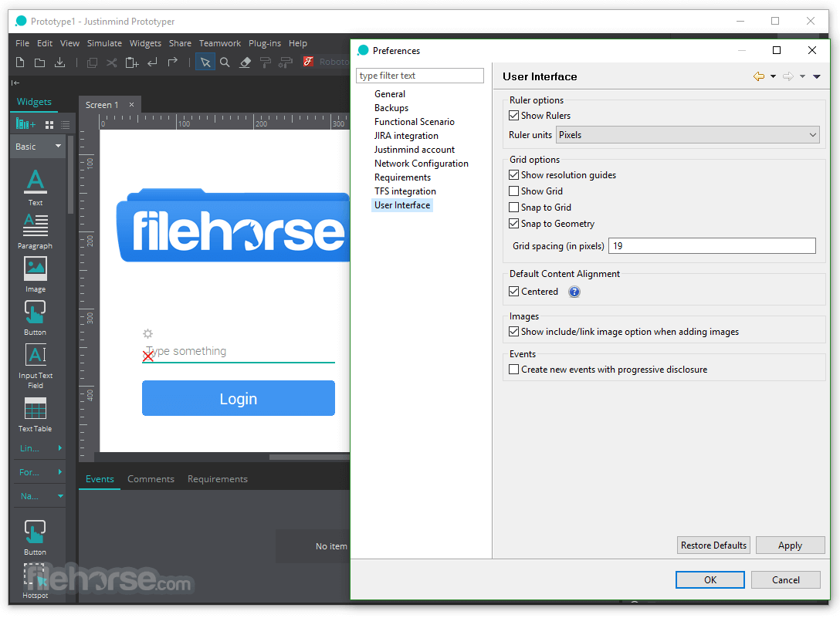Open the Preferences view menu arrow

(x=816, y=76)
